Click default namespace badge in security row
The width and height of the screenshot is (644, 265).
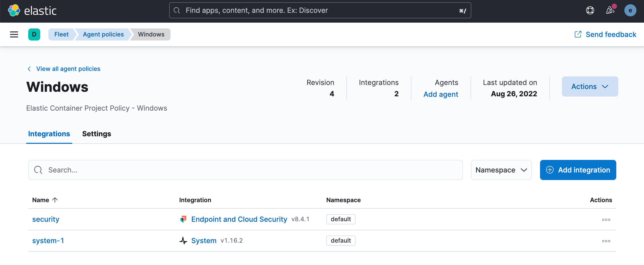tap(341, 219)
